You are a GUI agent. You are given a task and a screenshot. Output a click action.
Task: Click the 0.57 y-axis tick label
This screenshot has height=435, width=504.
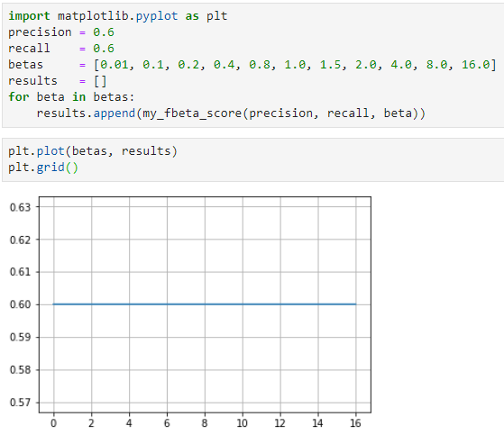point(20,403)
